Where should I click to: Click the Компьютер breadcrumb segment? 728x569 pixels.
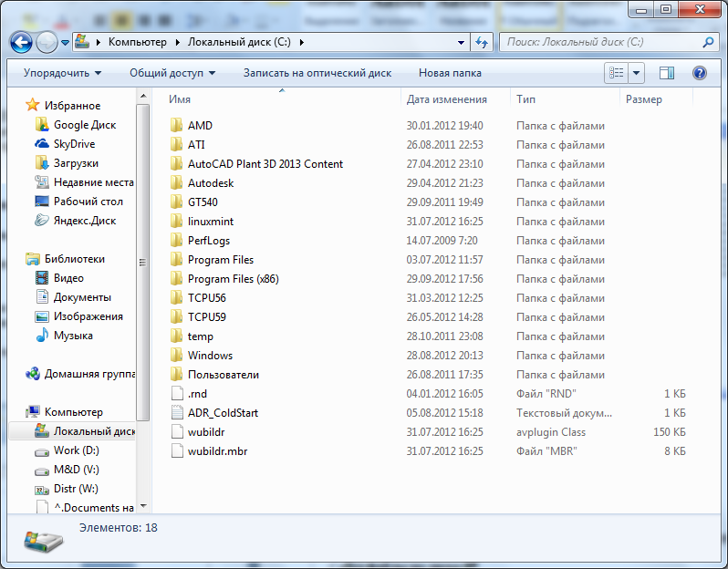(138, 42)
